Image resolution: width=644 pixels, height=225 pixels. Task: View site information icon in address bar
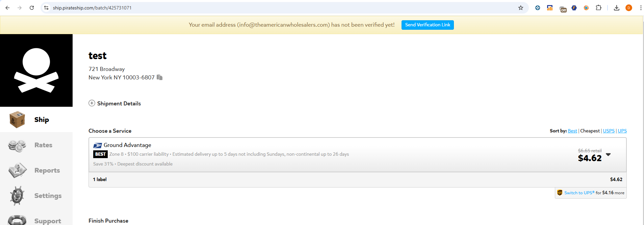point(46,8)
